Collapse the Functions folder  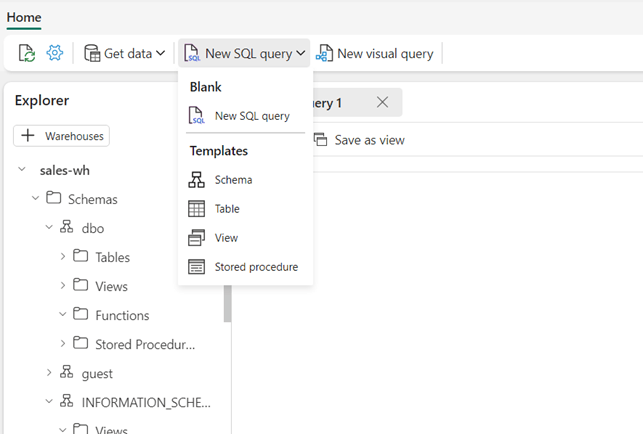[63, 315]
